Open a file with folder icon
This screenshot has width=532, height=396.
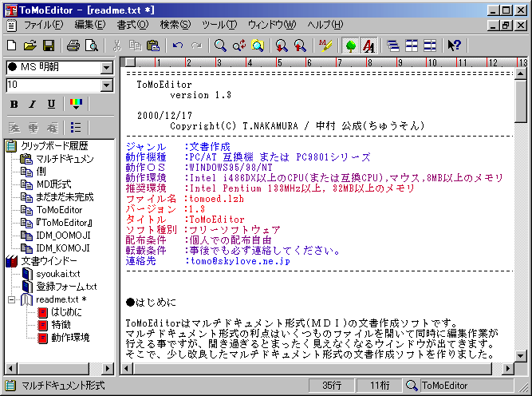(x=30, y=46)
